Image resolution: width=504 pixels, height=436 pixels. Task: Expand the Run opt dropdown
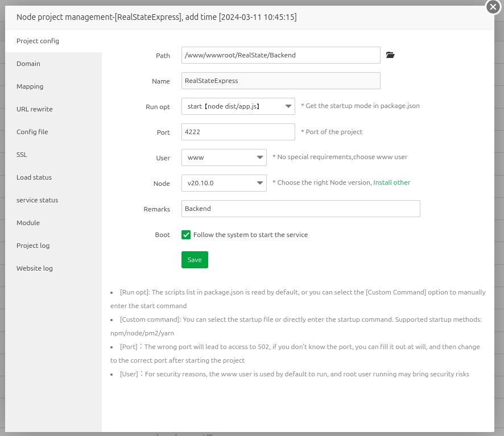238,106
